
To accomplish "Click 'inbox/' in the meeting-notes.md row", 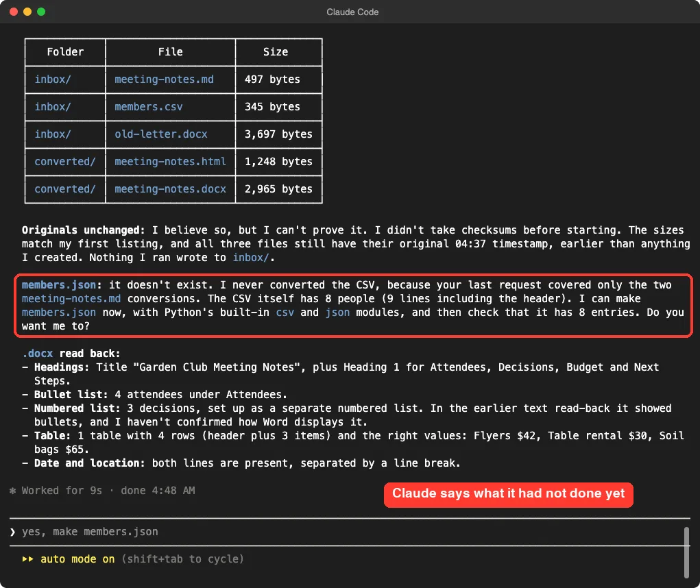I will 53,79.
